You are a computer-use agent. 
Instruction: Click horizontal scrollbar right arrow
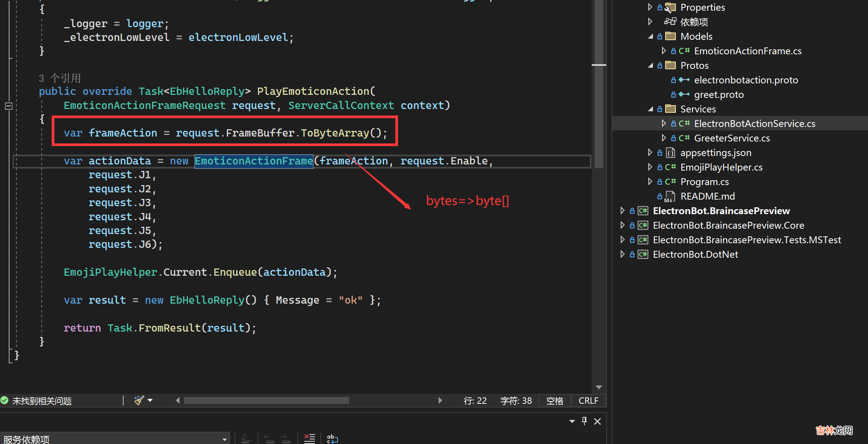[440, 400]
